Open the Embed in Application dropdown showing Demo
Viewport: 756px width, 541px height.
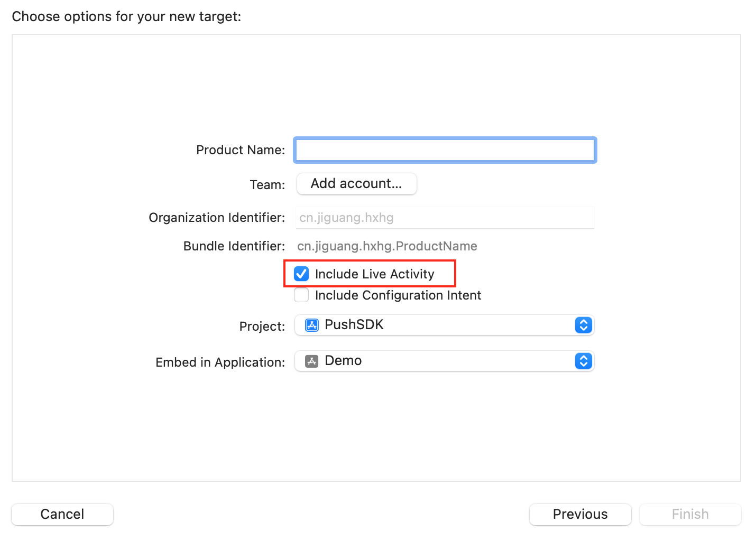click(x=444, y=361)
